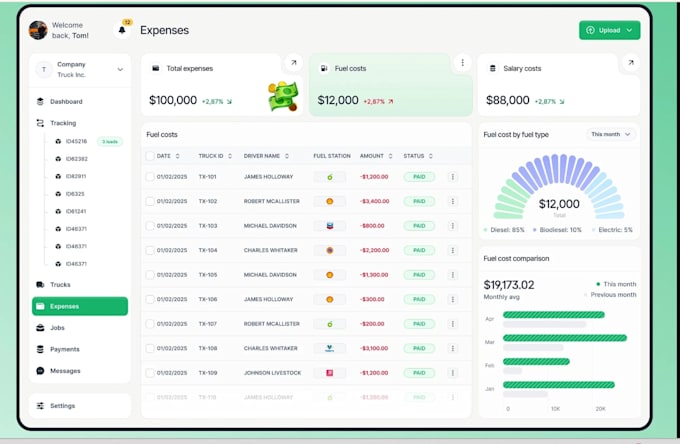Viewport: 680px width, 444px height.
Task: Select tracking item ID62382
Action: coord(76,159)
